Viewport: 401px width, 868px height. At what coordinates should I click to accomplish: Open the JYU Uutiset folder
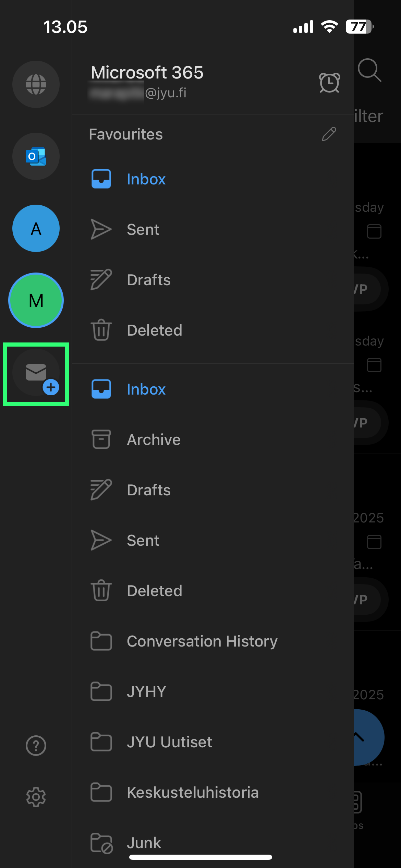coord(212,742)
